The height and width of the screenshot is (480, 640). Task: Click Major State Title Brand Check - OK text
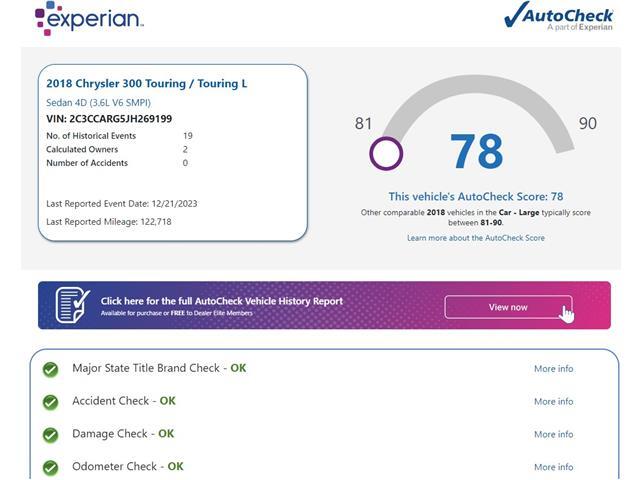159,368
